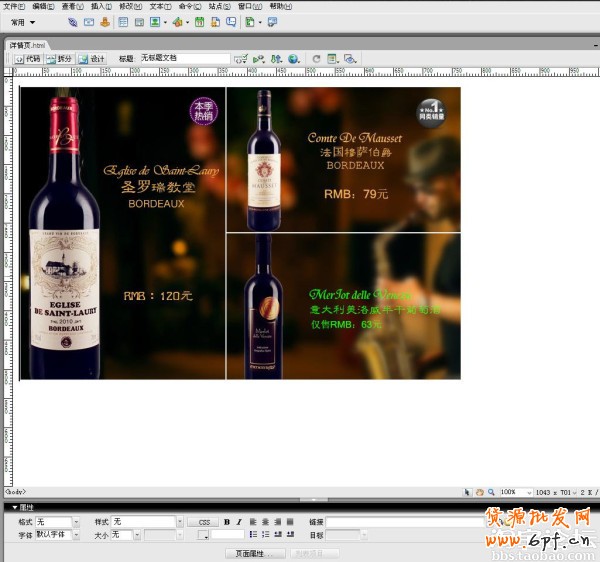Justify text alignment
Image resolution: width=600 pixels, height=562 pixels.
(x=290, y=522)
